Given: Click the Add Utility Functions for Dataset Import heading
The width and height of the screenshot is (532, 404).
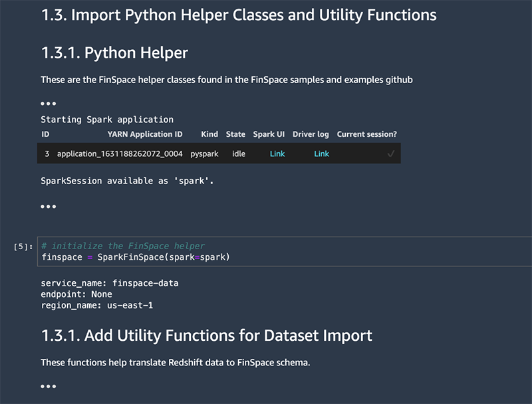Looking at the screenshot, I should pyautogui.click(x=206, y=336).
